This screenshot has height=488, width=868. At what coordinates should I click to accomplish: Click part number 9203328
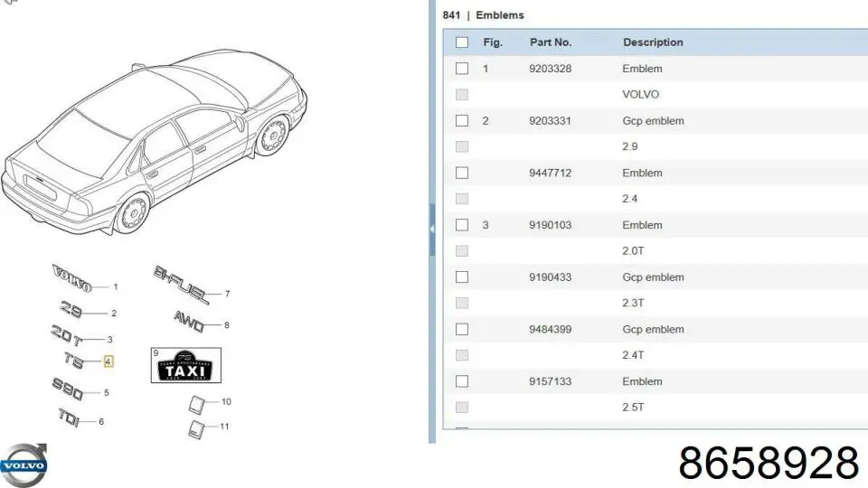pyautogui.click(x=551, y=69)
